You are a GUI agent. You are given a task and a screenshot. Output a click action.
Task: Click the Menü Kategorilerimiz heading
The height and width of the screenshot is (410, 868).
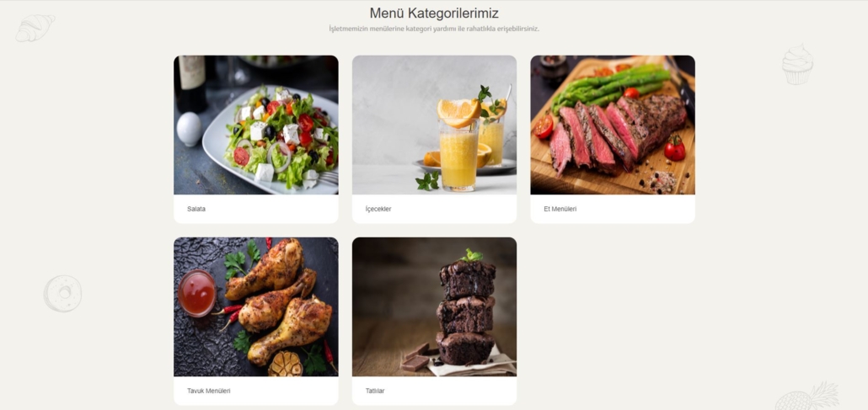point(434,13)
